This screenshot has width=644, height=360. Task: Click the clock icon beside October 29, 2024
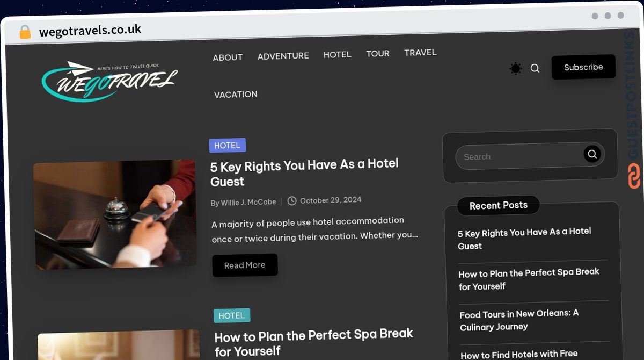[x=292, y=200]
